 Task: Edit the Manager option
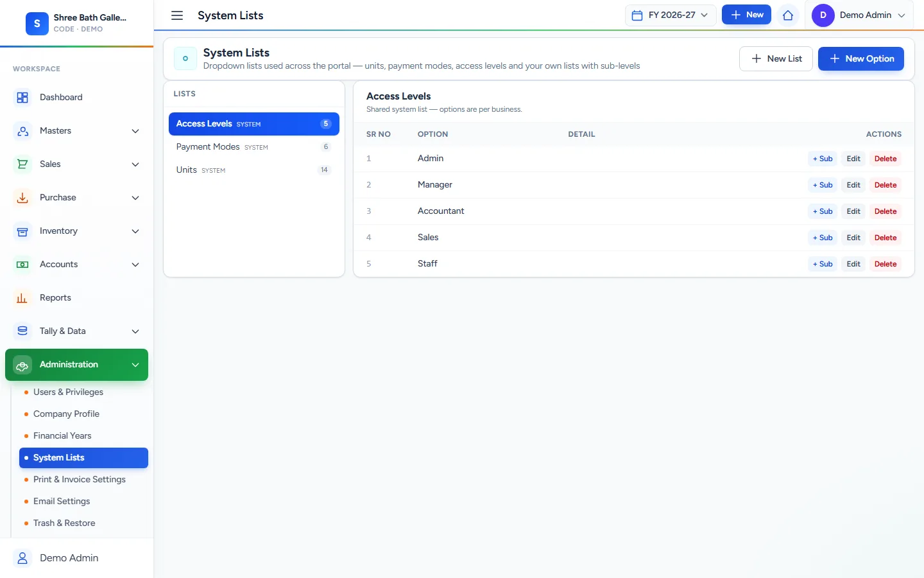click(853, 185)
